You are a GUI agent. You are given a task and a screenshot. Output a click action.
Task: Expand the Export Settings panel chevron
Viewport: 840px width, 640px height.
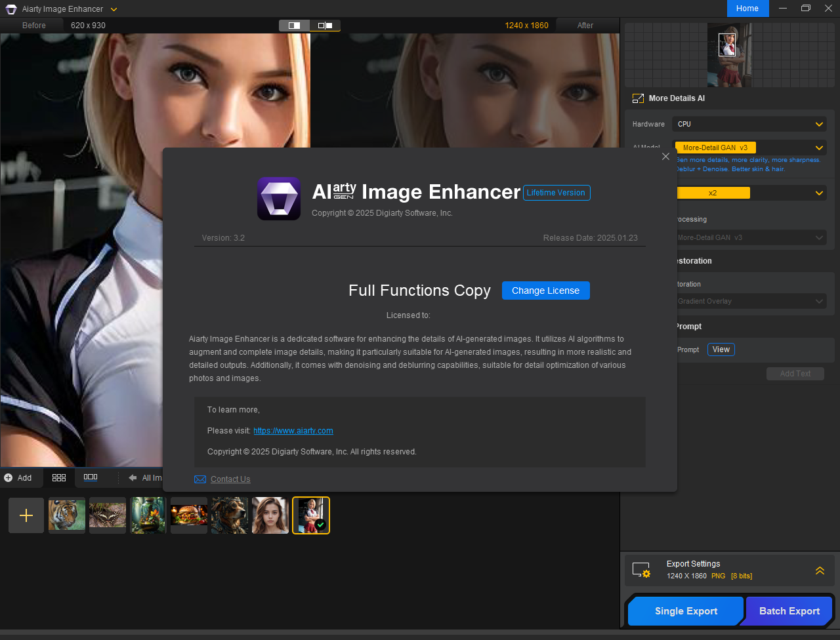(x=820, y=570)
